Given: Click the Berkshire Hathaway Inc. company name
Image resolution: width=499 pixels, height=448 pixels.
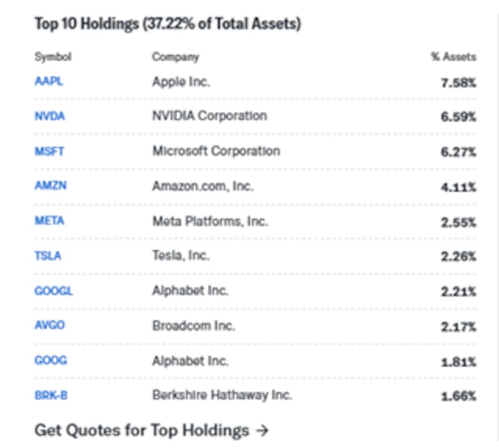Looking at the screenshot, I should coord(222,396).
